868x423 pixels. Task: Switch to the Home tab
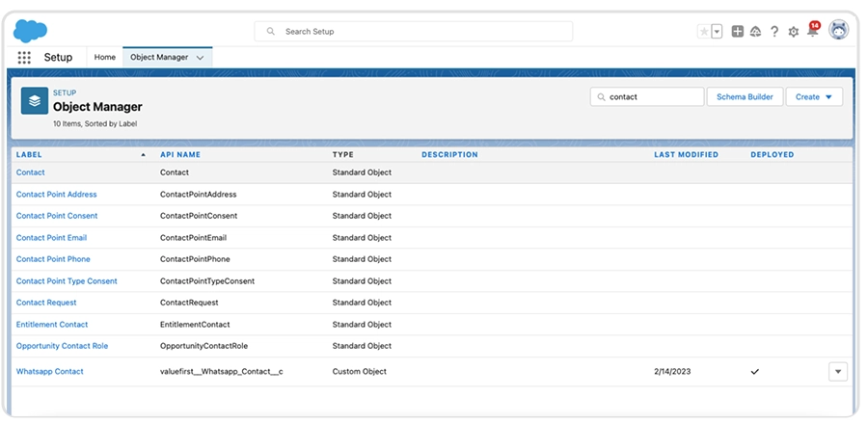pyautogui.click(x=104, y=58)
